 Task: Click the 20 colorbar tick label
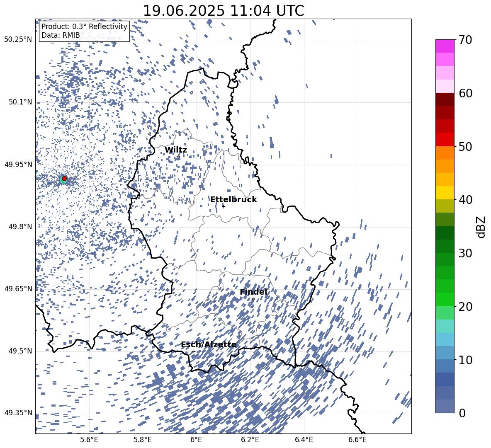click(465, 307)
